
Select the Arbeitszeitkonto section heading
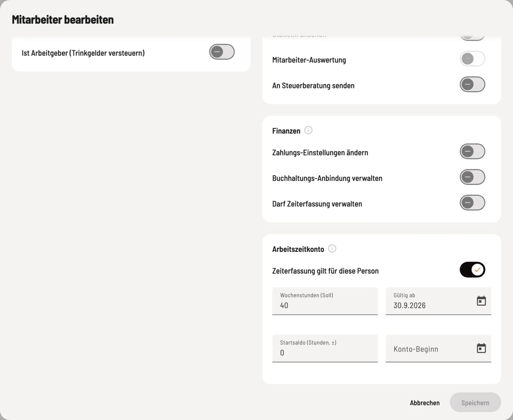click(298, 249)
